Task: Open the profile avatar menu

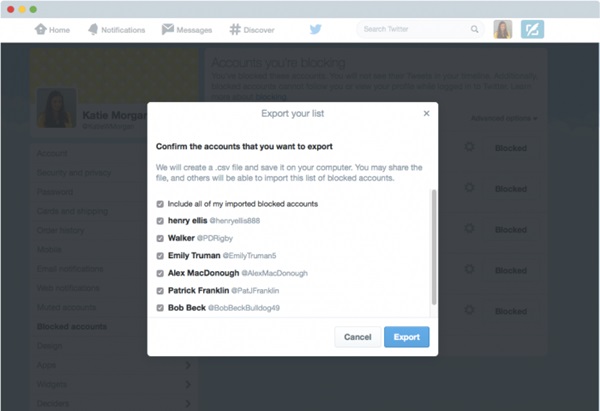Action: coord(502,29)
